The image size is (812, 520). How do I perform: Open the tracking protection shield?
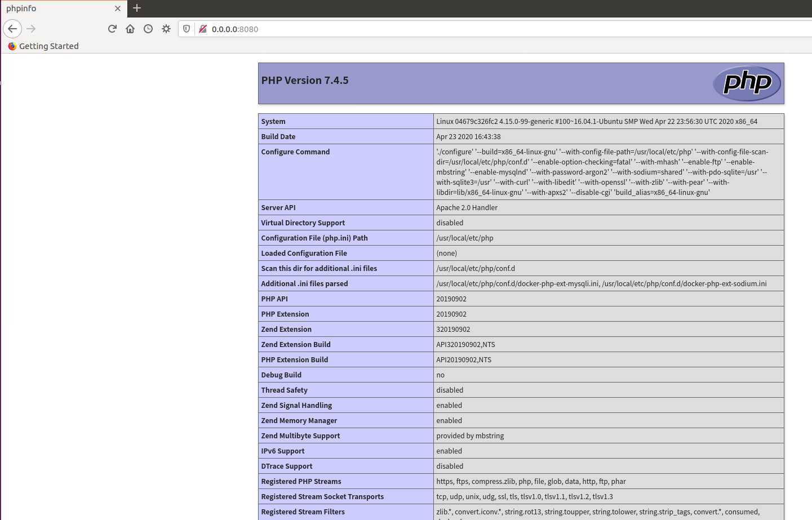click(x=187, y=29)
